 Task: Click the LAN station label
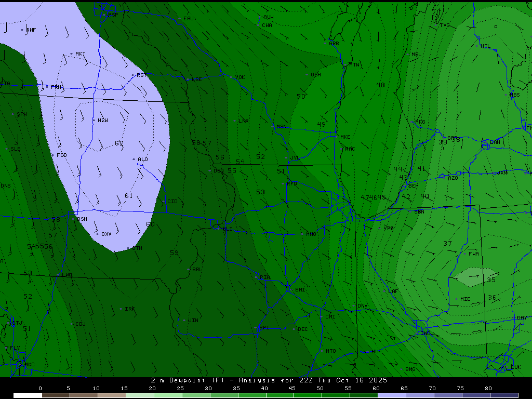pos(495,142)
